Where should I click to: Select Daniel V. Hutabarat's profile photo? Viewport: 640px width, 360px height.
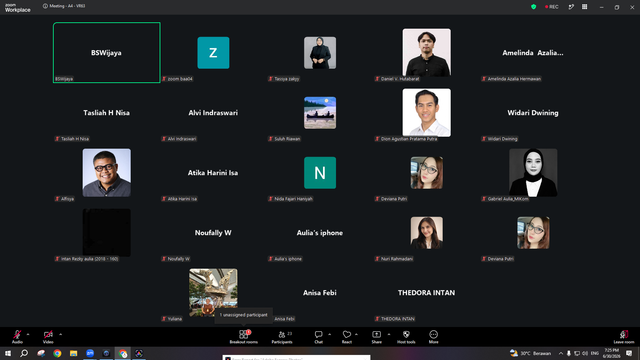click(427, 53)
